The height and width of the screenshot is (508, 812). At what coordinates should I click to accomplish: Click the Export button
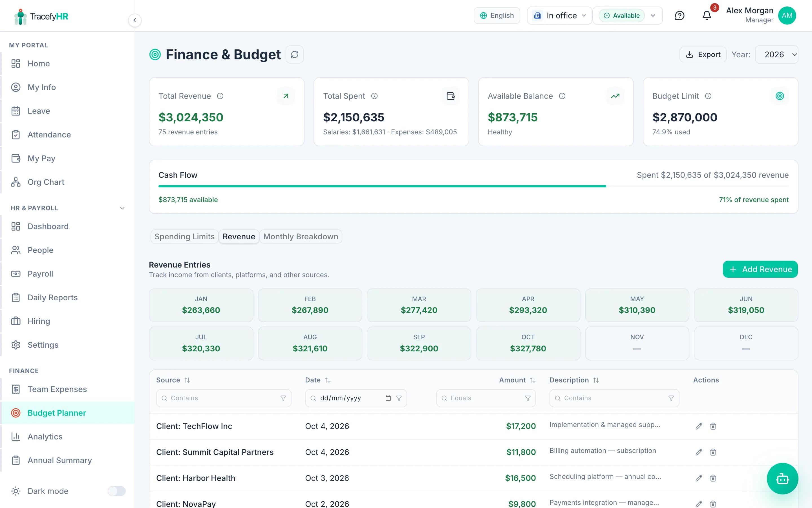point(703,54)
